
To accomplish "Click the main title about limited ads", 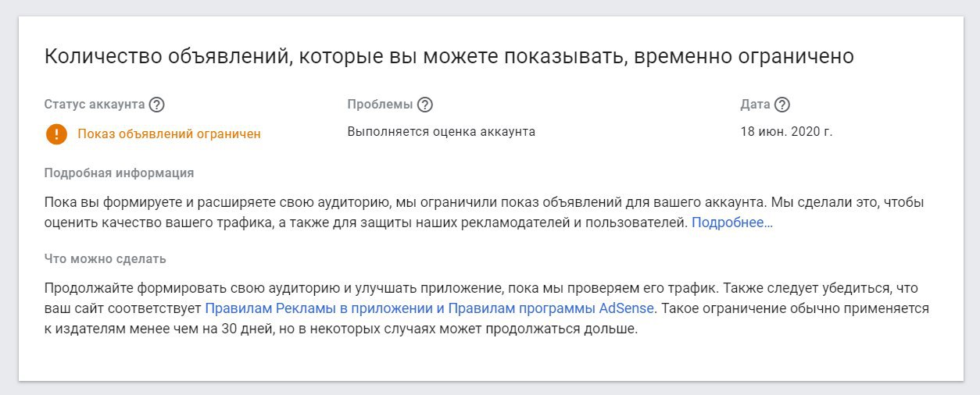I will coord(449,57).
